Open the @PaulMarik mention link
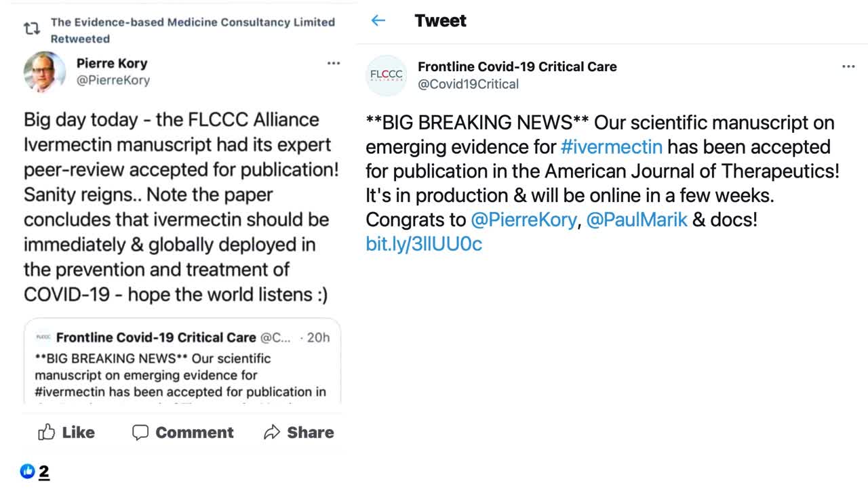868x488 pixels. tap(636, 220)
